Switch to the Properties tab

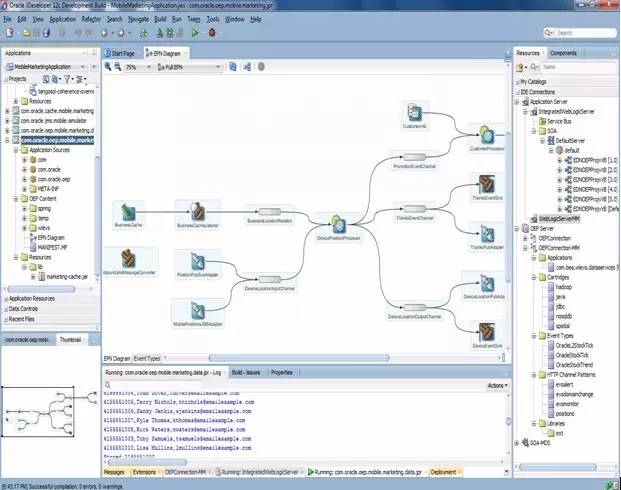point(282,372)
